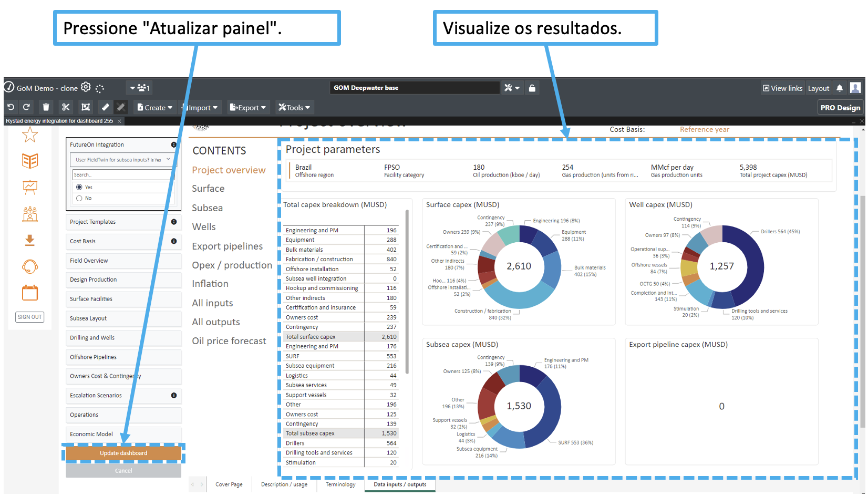The image size is (868, 496).
Task: Open the open-book sidebar icon
Action: click(30, 161)
